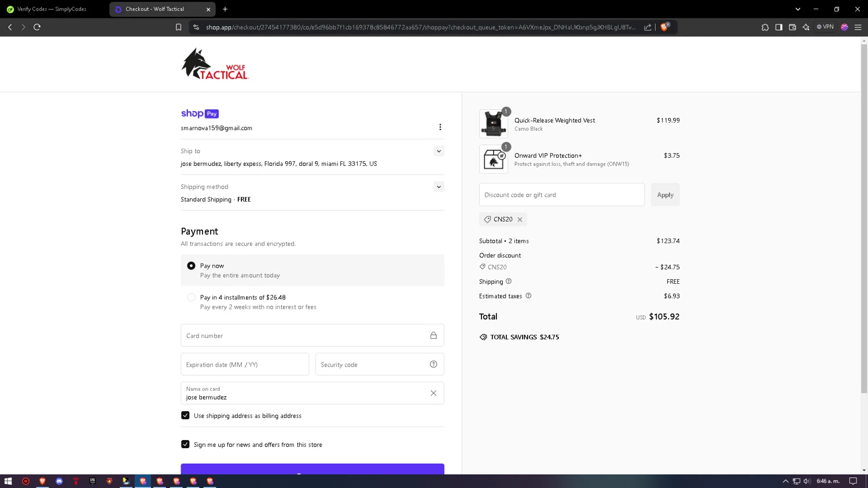Screen dimensions: 868x488
Task: Open Leo AI sparkle icon
Action: coord(806,27)
